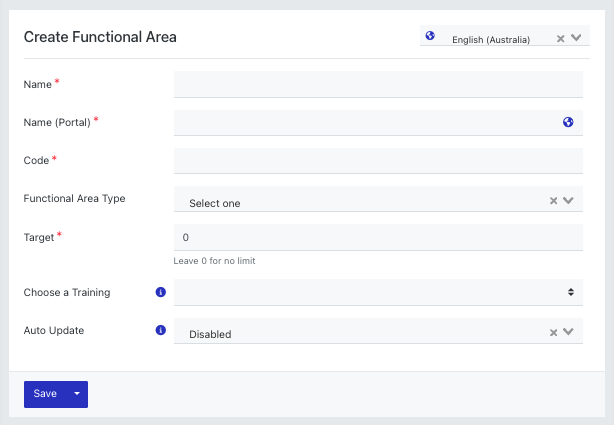This screenshot has width=614, height=425.
Task: Click the globe icon in Name (Portal) field
Action: coord(568,122)
